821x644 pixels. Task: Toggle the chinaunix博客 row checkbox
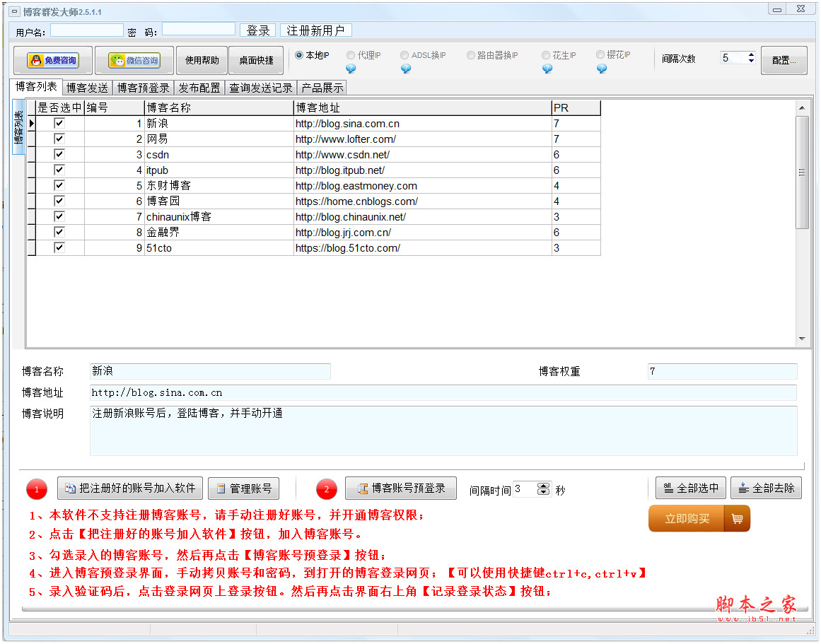click(x=59, y=216)
